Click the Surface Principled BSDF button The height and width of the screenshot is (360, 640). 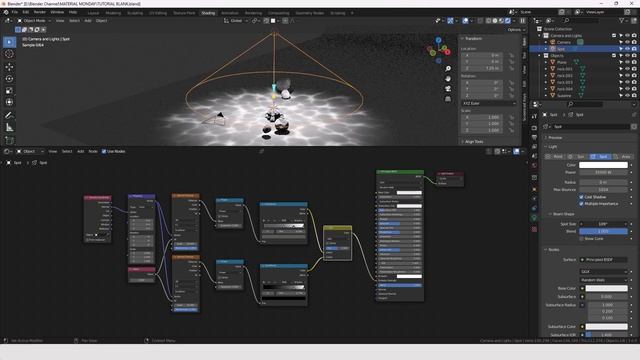pos(603,260)
